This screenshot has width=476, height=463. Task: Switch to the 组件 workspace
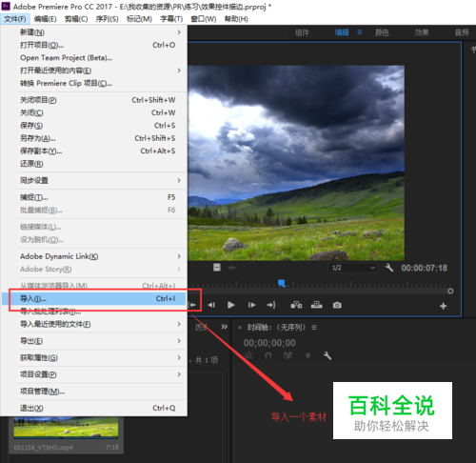(x=302, y=32)
